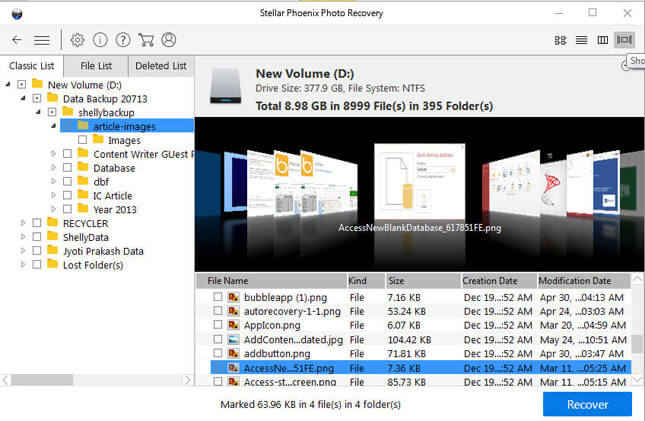Open help via question mark icon
Viewport: 645px width, 421px height.
(123, 40)
